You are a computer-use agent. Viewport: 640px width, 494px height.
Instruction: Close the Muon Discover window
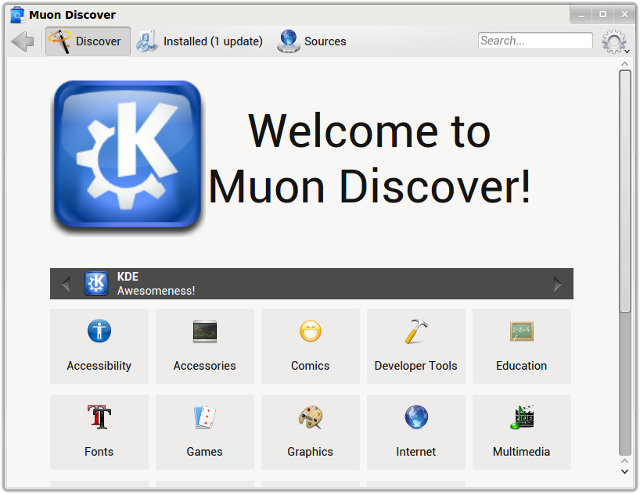coord(624,14)
